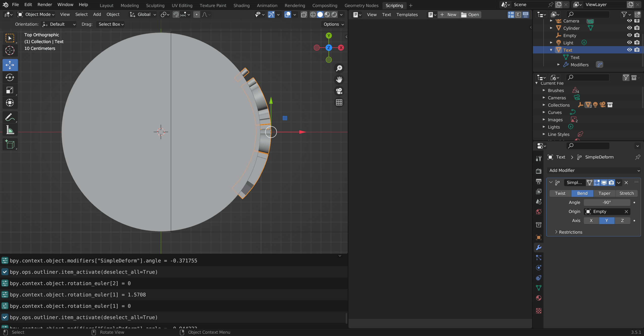Collapse the Text object in outliner

[551, 50]
